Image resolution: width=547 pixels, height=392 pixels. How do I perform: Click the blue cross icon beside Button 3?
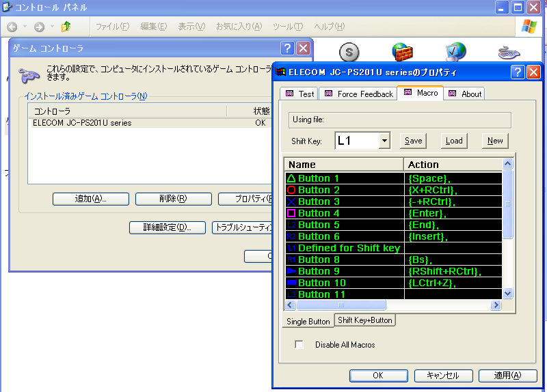(291, 201)
